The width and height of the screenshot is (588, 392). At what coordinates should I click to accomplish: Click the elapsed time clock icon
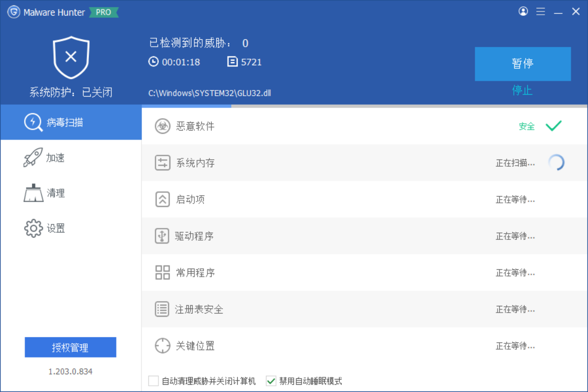(x=153, y=62)
